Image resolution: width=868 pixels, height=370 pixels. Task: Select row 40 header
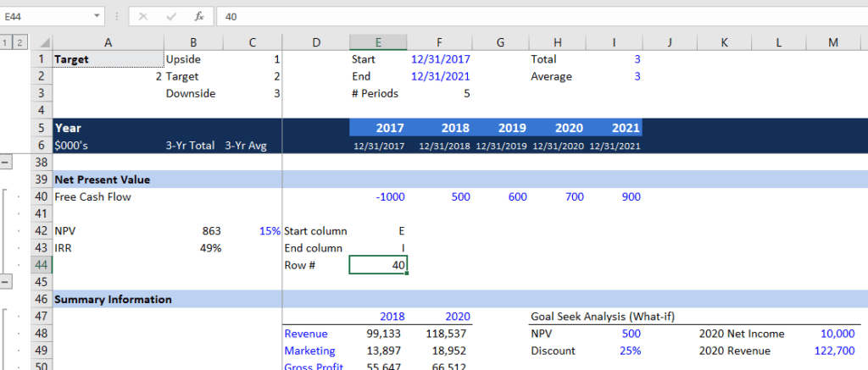coord(41,196)
